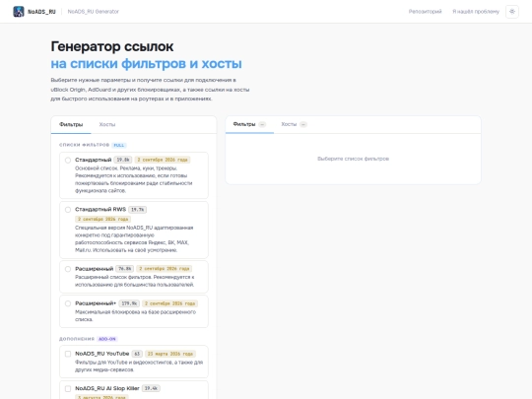532x399 pixels.
Task: Click the NoADS_RU YouTube title text
Action: click(102, 354)
